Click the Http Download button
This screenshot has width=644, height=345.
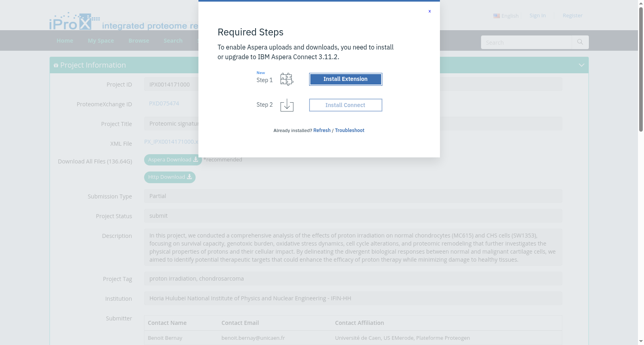(170, 177)
